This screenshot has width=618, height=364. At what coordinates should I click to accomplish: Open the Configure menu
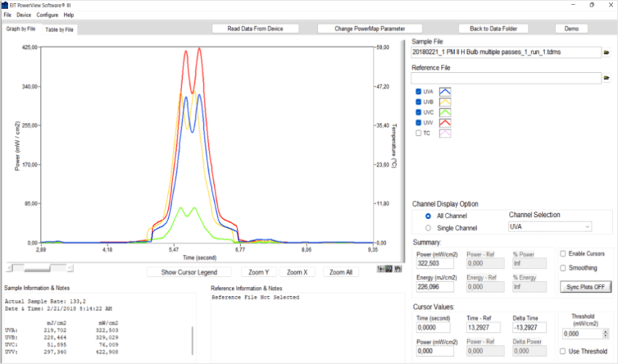click(x=47, y=15)
